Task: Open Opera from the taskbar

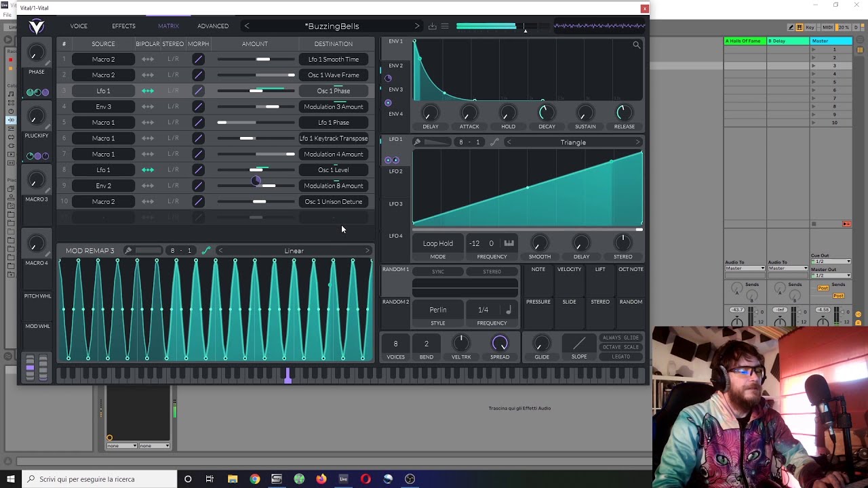Action: [366, 479]
